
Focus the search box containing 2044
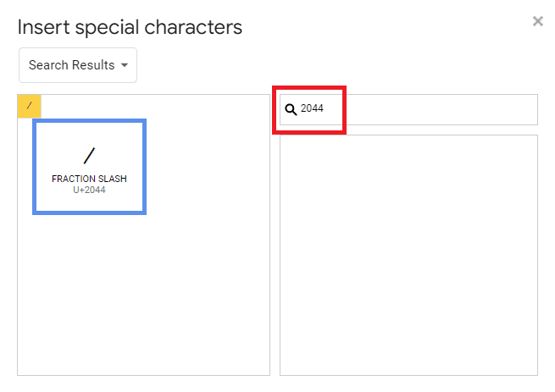(x=408, y=110)
